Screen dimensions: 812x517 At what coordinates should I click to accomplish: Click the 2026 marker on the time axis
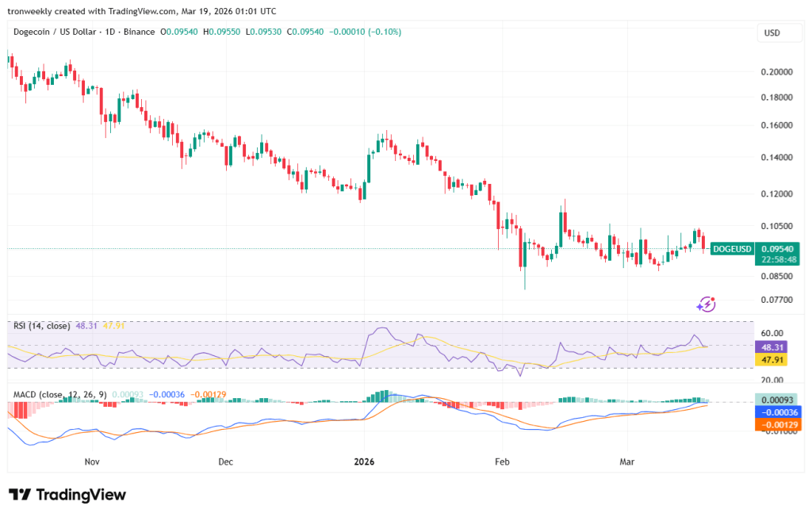364,461
